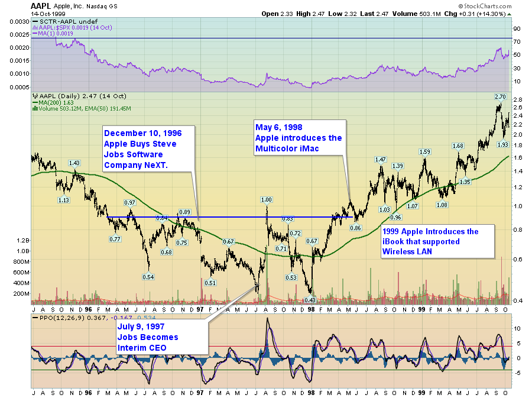Click the 0.54 low price label
This screenshot has height=398, width=532.
(x=148, y=277)
